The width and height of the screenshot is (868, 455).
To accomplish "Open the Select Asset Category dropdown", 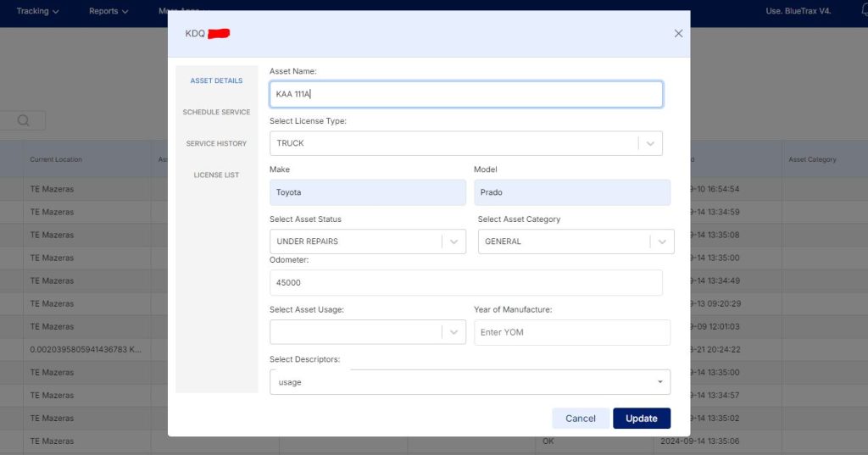I will [x=662, y=241].
